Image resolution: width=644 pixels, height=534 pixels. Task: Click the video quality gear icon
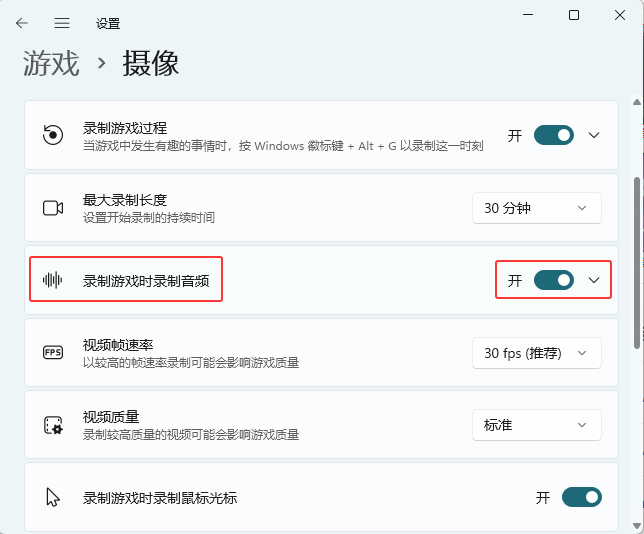coord(53,425)
